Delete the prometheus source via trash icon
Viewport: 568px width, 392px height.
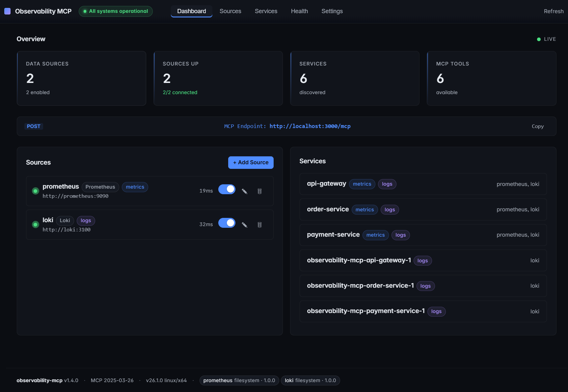coord(259,191)
